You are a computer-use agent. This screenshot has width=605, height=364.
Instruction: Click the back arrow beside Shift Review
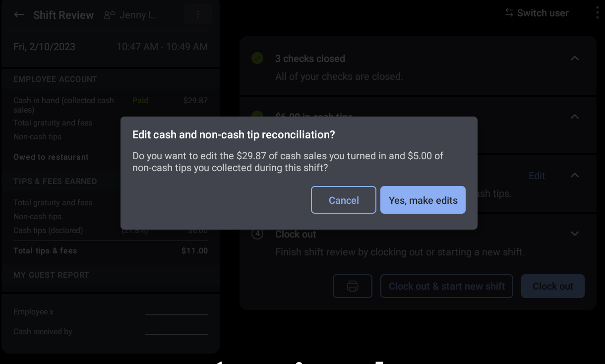coord(19,14)
